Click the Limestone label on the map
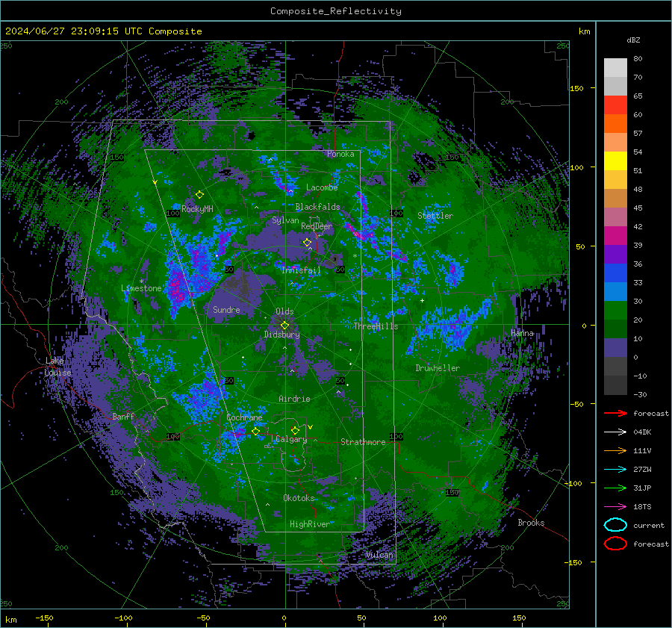The height and width of the screenshot is (628, 672). [x=141, y=288]
